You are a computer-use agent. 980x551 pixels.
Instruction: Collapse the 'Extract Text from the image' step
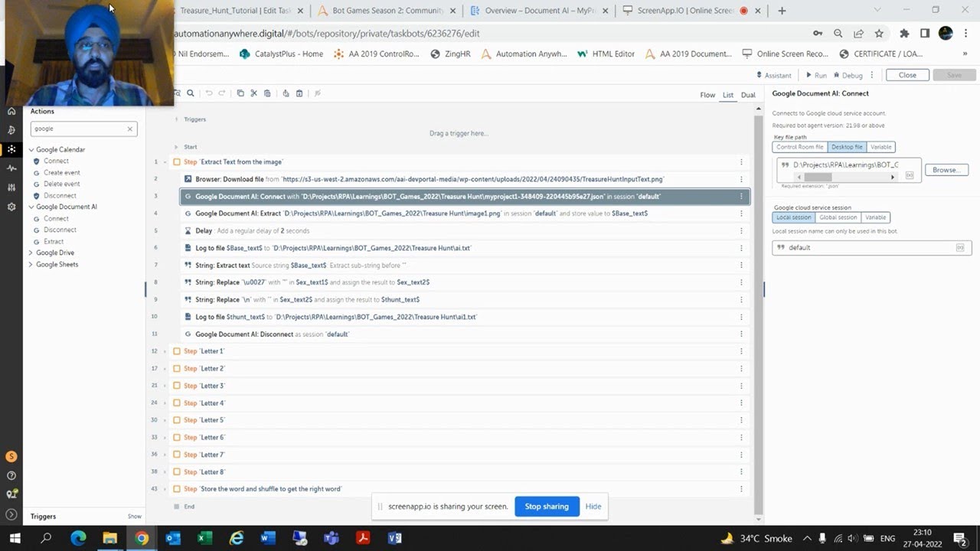click(165, 162)
